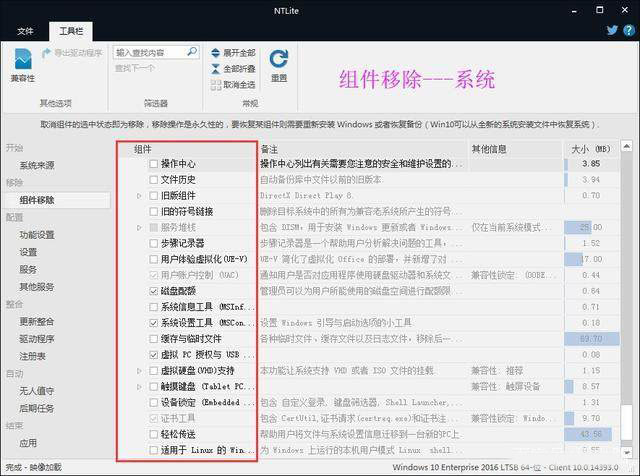This screenshot has width=640, height=476.
Task: Check the 轻松传送 checkbox
Action: (x=153, y=434)
